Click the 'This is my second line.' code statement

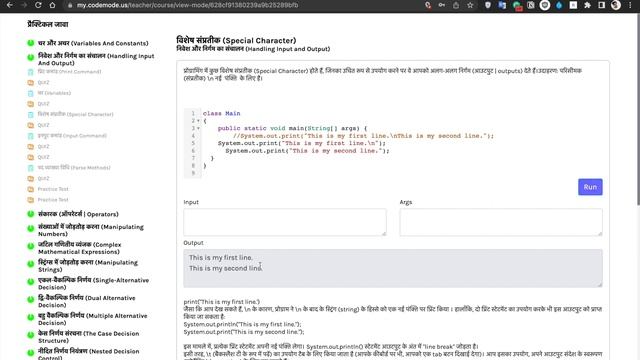coord(307,151)
